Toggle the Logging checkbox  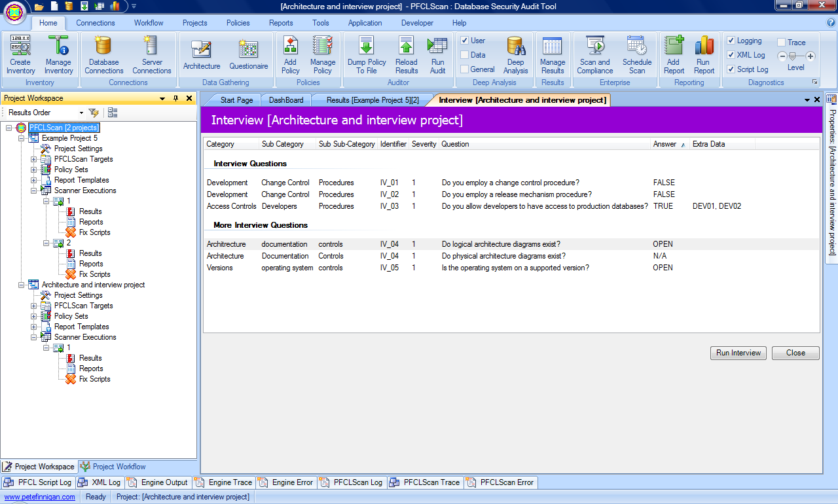731,41
